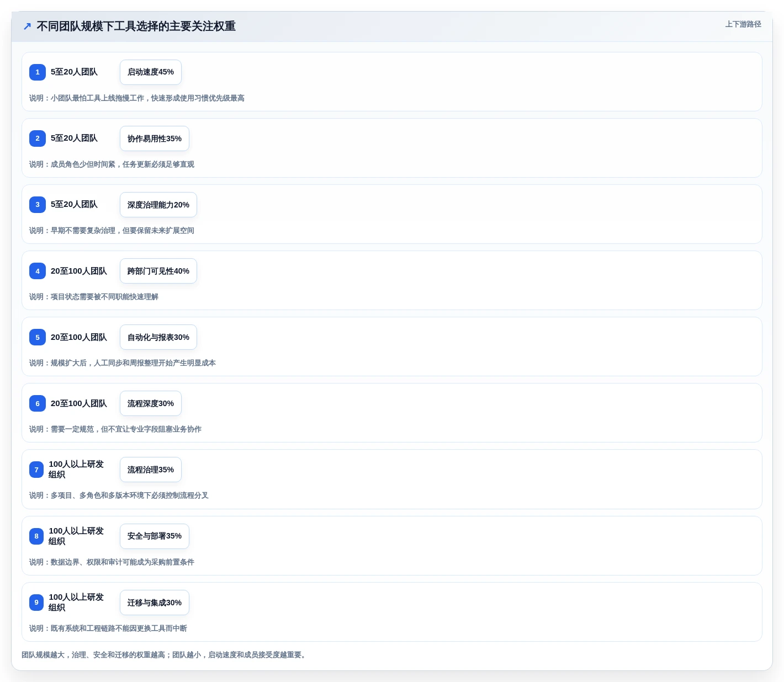Click 20至100人团队 label in row 5
Screen dimensions: 784x682
tap(79, 337)
